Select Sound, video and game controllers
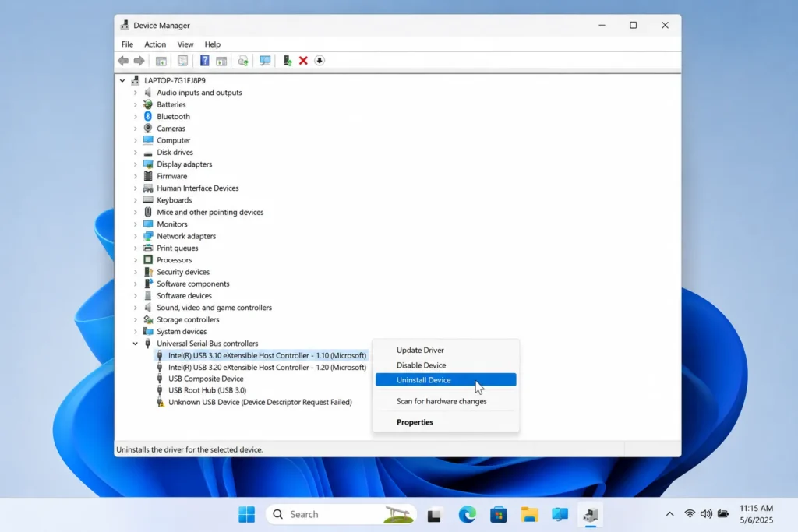Viewport: 798px width, 532px height. click(x=214, y=308)
